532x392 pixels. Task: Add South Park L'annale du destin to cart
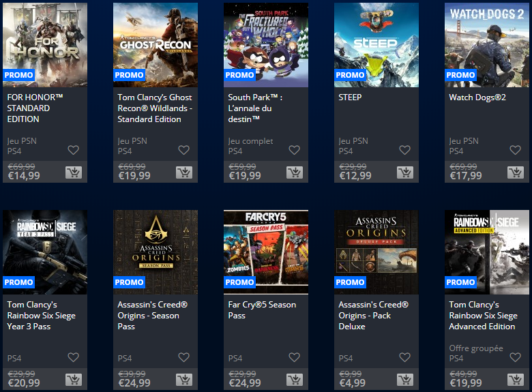(295, 172)
